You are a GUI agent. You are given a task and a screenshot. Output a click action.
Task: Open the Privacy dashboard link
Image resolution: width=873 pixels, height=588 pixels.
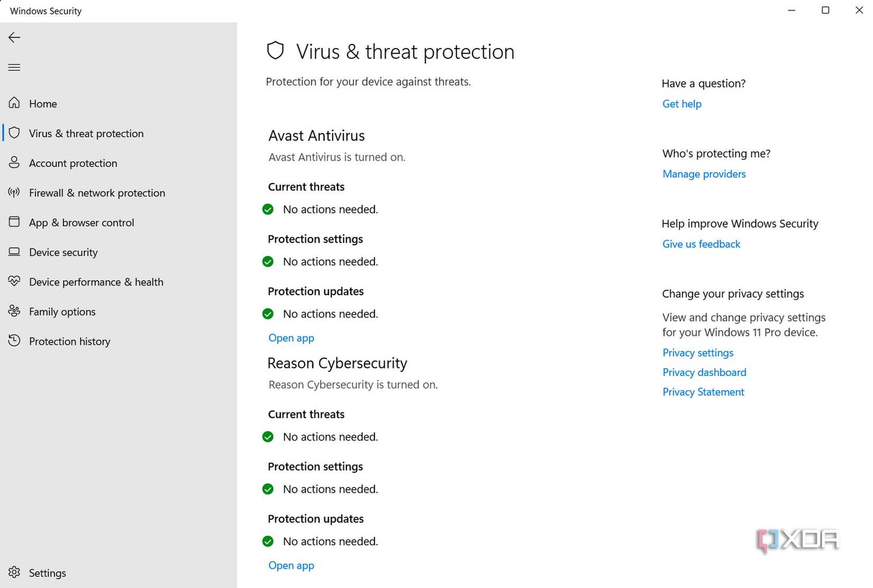tap(704, 372)
